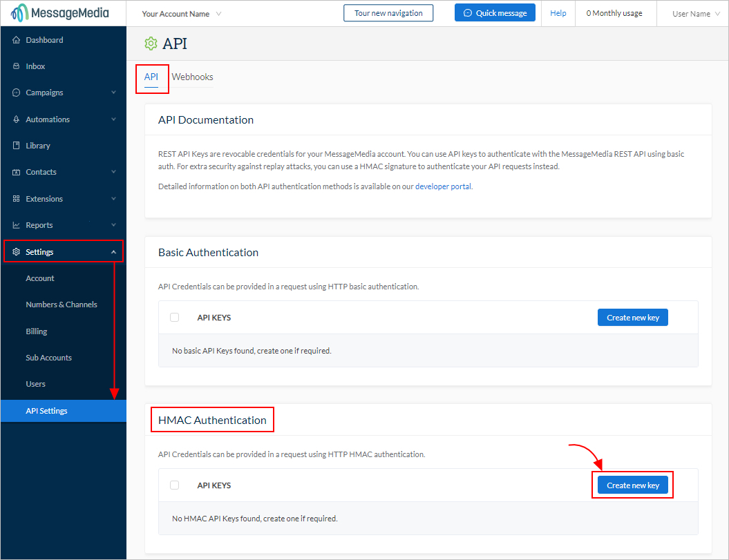
Task: Open Library from the sidebar
Action: click(64, 146)
